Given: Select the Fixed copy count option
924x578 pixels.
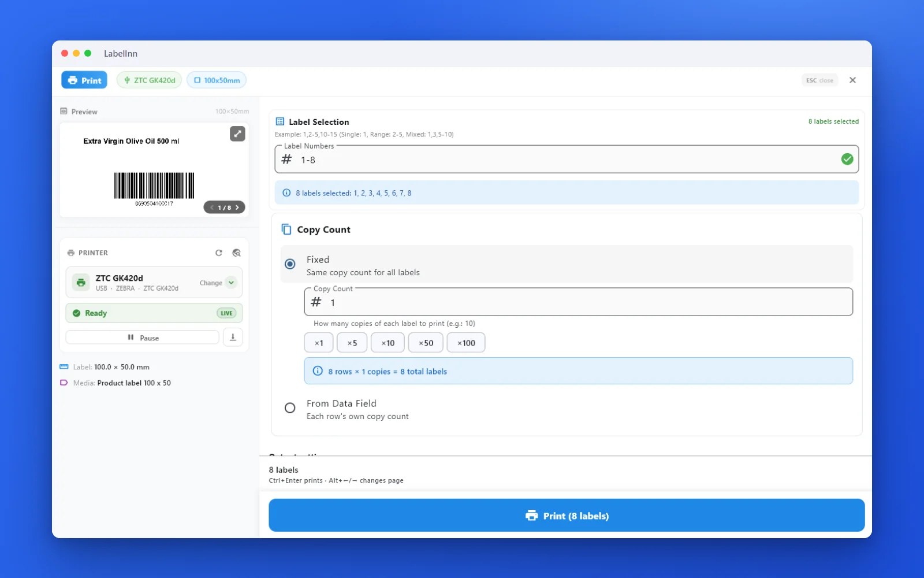Looking at the screenshot, I should point(290,264).
